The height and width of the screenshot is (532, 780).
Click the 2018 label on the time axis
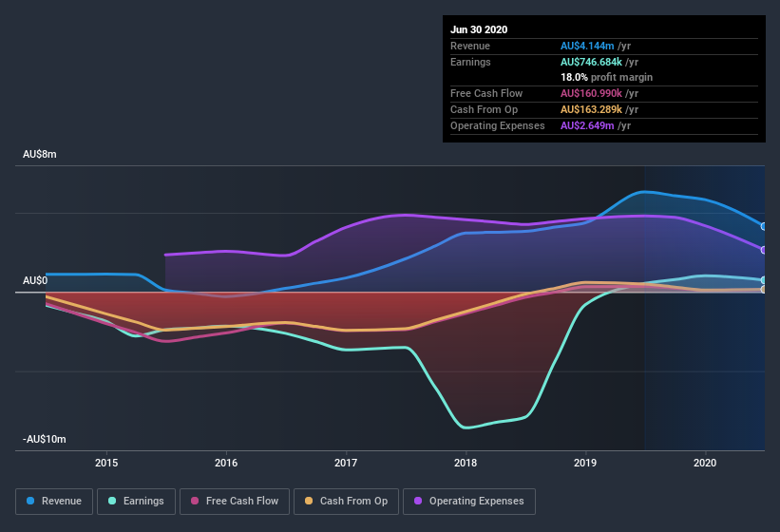tap(466, 463)
